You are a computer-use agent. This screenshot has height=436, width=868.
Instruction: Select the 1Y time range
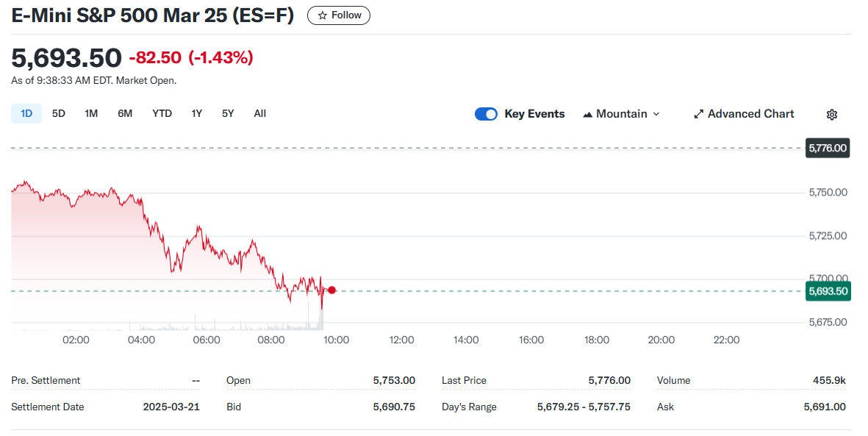tap(196, 113)
